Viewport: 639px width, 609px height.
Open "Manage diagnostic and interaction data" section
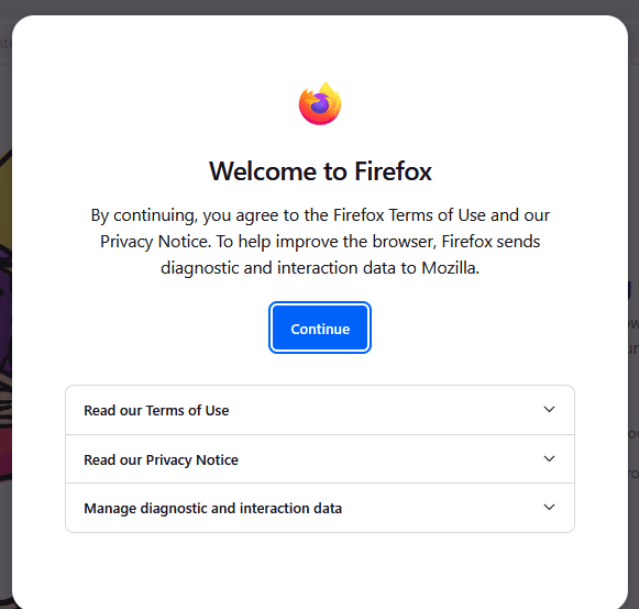(213, 508)
